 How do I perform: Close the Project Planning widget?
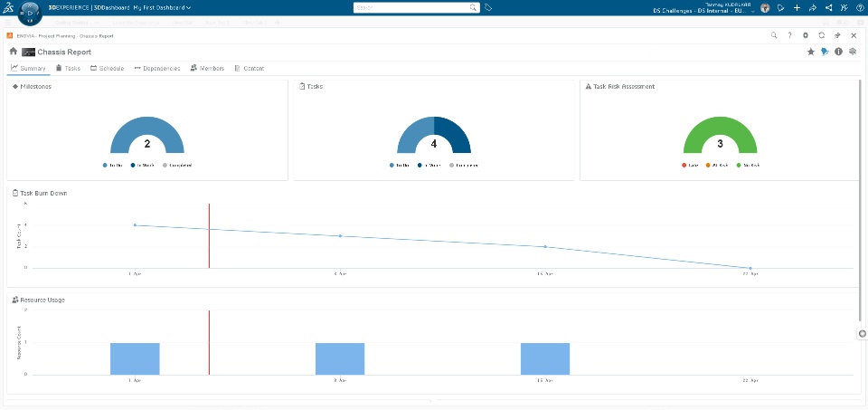pyautogui.click(x=854, y=35)
